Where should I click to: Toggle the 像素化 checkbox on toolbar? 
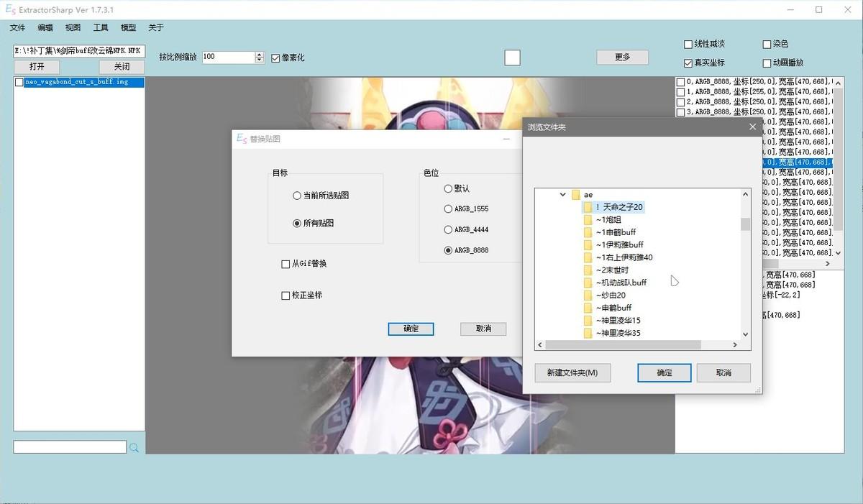[275, 57]
